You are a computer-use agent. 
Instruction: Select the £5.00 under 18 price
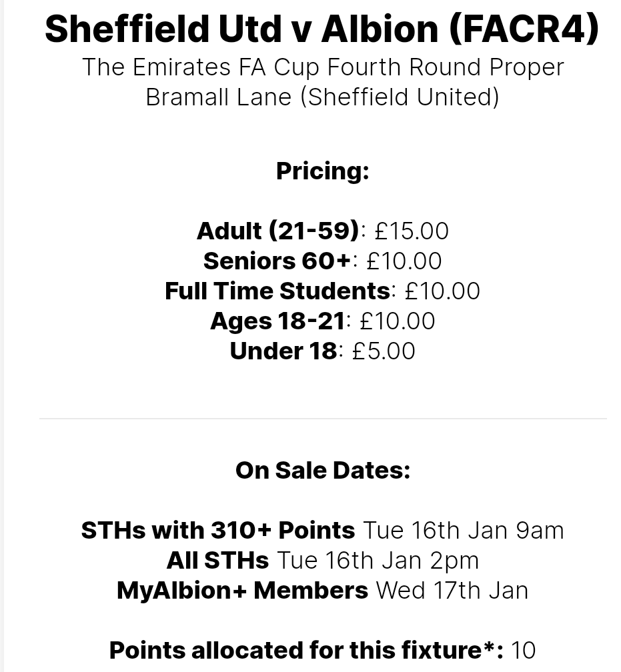click(384, 351)
